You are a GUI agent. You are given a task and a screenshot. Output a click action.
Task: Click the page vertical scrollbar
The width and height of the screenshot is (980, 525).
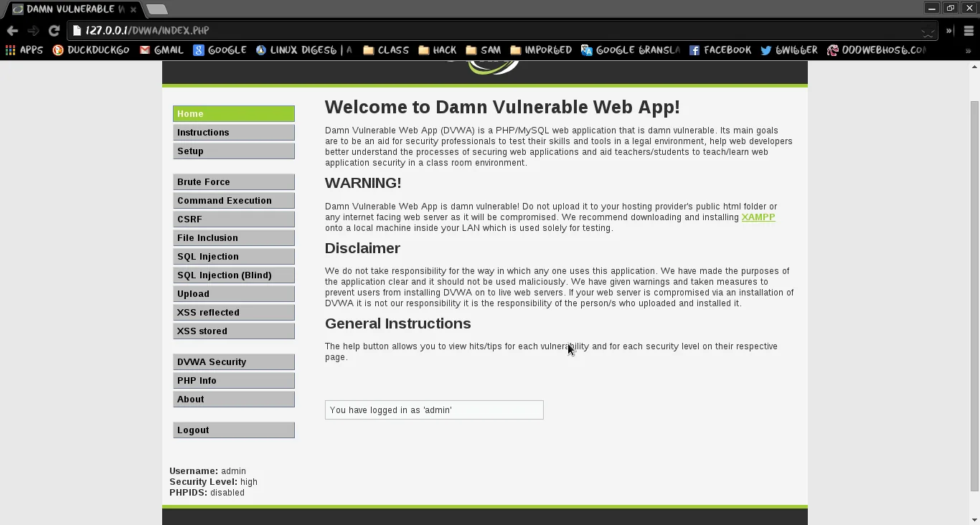974,295
